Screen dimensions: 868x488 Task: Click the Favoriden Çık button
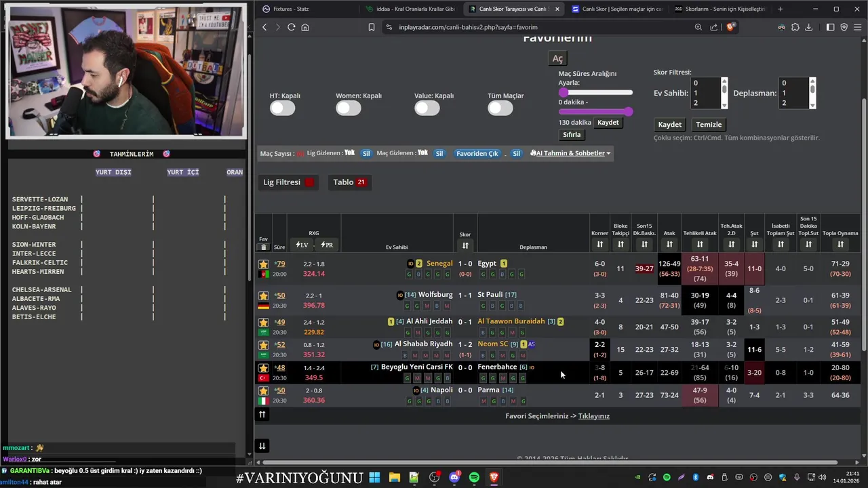477,153
